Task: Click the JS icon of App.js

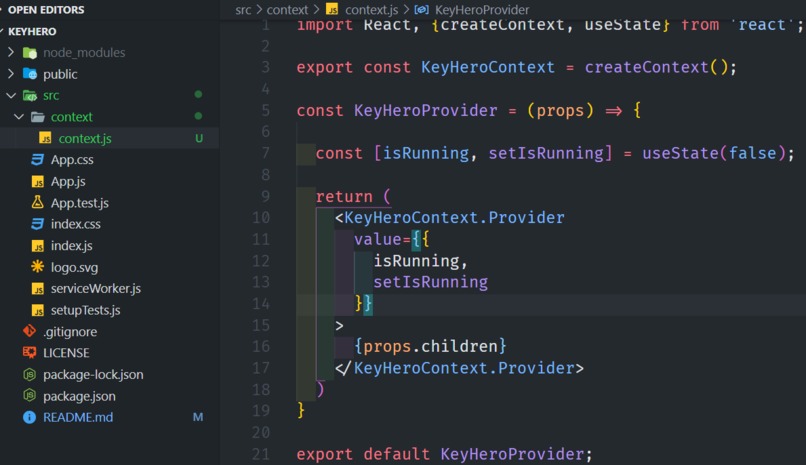Action: pos(38,181)
